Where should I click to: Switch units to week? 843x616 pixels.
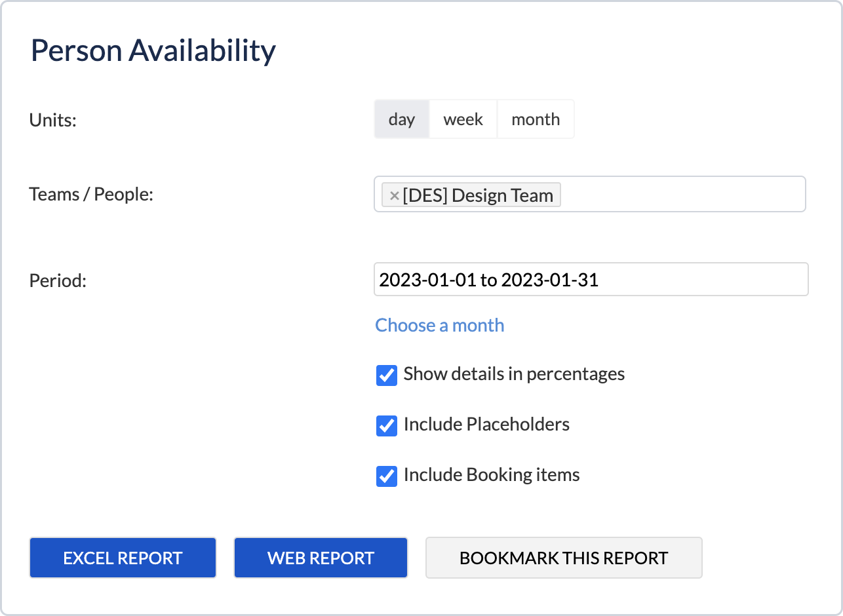coord(463,119)
